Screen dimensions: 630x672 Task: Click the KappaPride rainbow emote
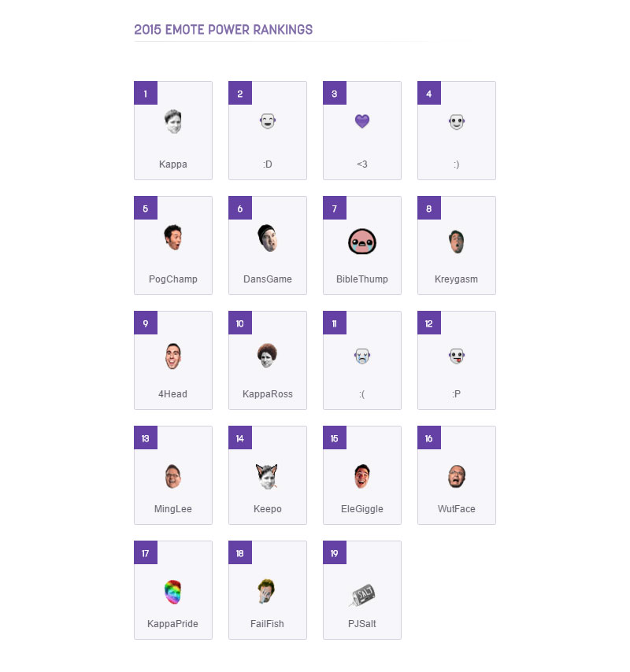172,592
